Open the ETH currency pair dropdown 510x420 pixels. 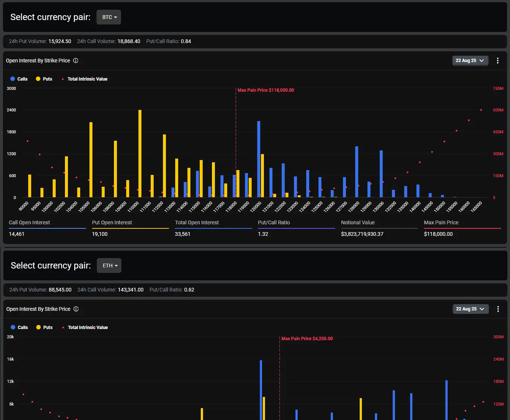109,266
